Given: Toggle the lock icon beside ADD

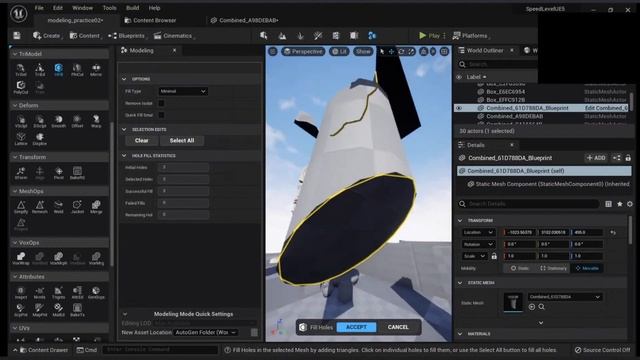Looking at the screenshot, I should [628, 158].
